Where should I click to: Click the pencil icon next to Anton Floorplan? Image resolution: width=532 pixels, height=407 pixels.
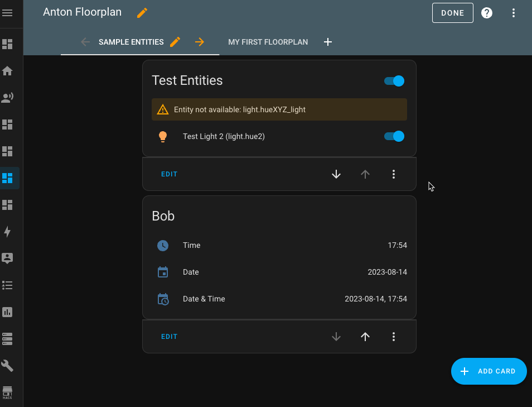[x=142, y=12]
